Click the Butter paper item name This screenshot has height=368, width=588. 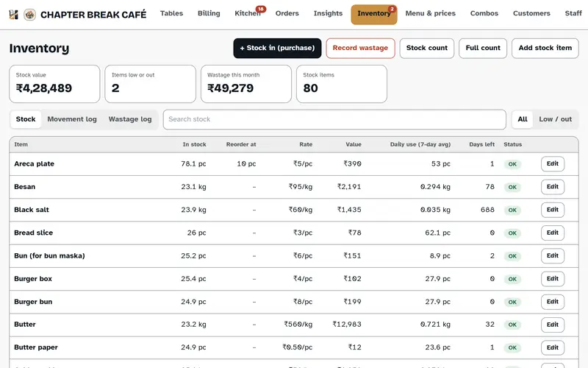click(36, 347)
